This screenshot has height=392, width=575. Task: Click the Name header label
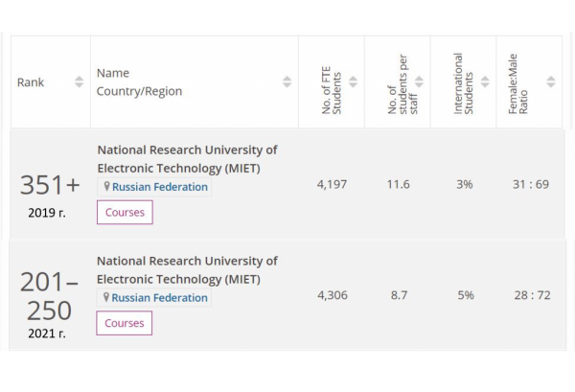(x=113, y=73)
